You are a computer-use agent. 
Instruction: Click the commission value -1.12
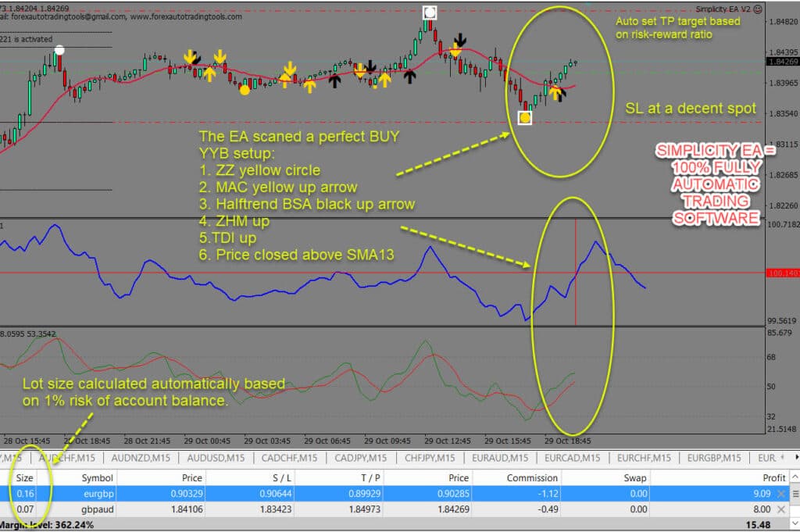(549, 494)
